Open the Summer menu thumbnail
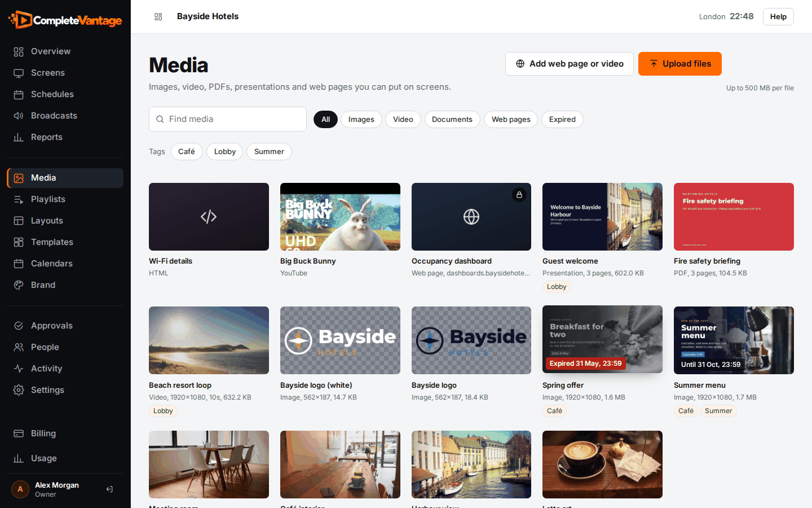 coord(734,340)
